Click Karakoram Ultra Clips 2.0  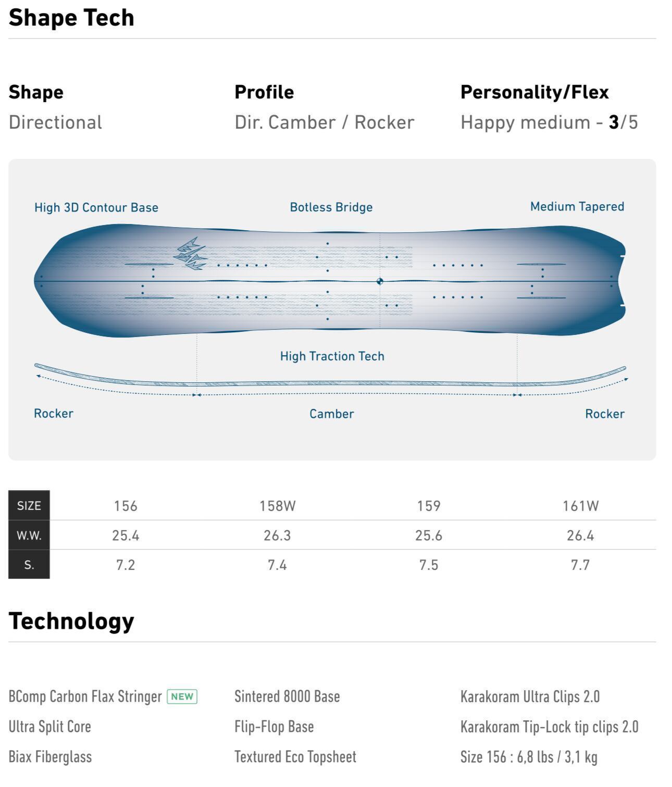point(530,696)
